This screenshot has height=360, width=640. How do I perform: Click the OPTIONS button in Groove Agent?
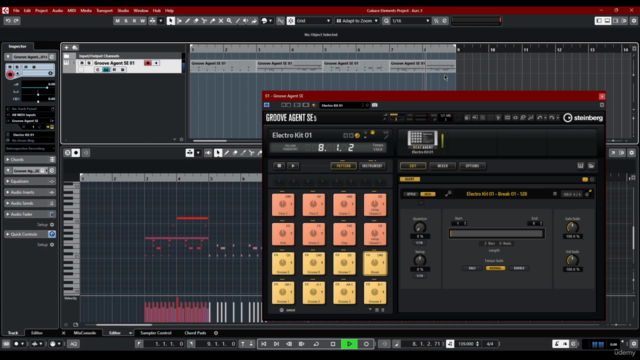tap(472, 166)
